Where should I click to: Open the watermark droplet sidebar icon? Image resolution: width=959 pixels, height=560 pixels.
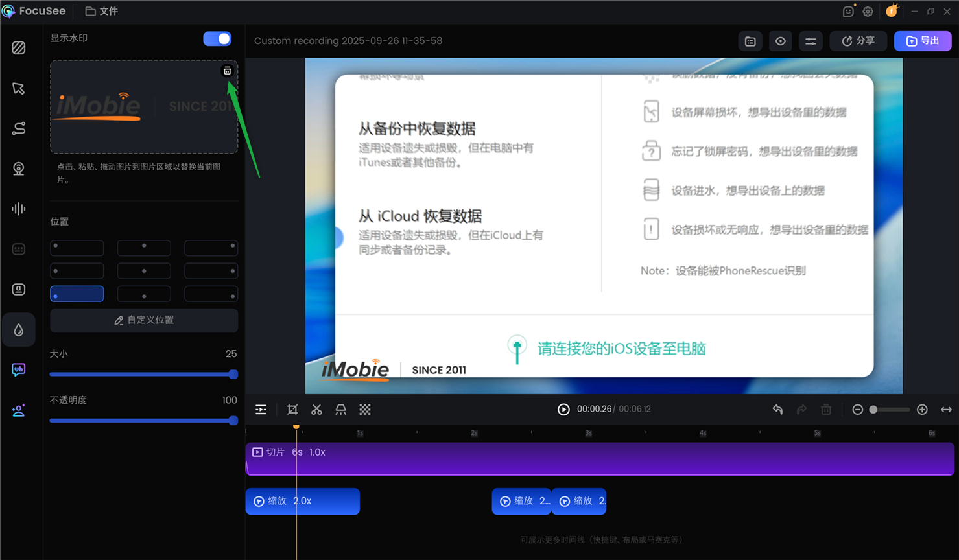tap(19, 330)
